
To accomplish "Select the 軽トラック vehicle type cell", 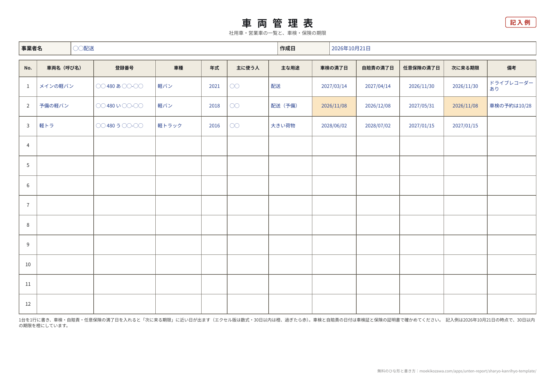I will click(178, 126).
